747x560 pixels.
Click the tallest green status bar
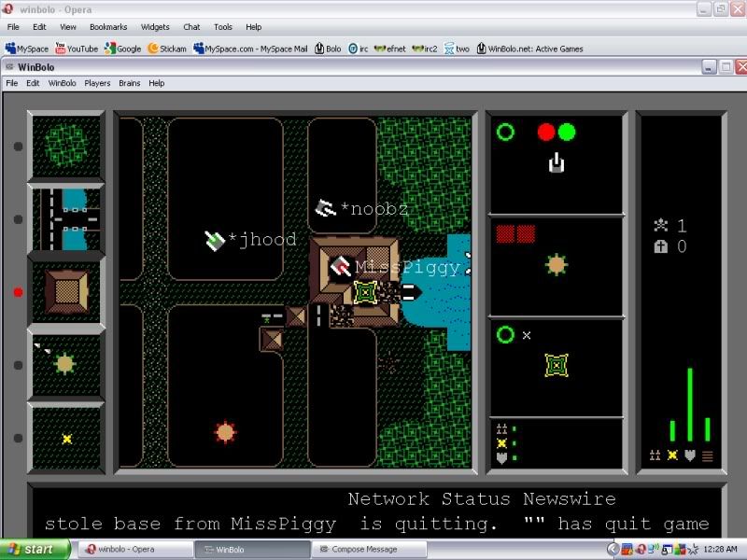tap(690, 404)
